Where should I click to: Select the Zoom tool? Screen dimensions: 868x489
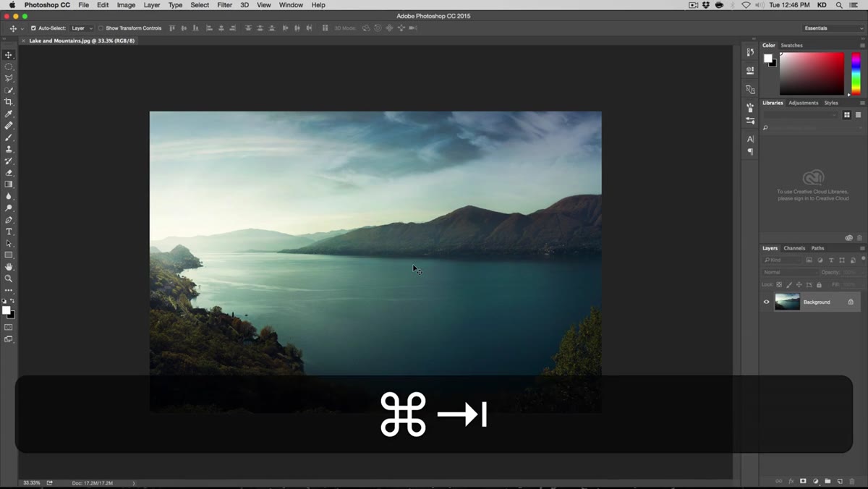[x=9, y=278]
